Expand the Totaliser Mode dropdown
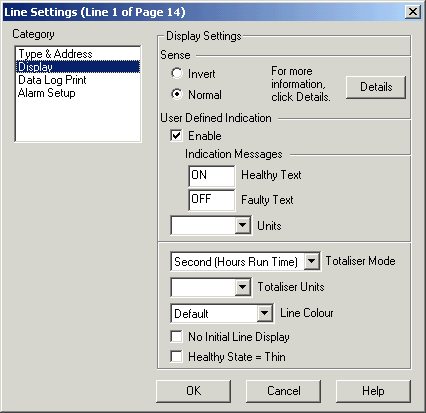This screenshot has height=413, width=426. point(312,261)
